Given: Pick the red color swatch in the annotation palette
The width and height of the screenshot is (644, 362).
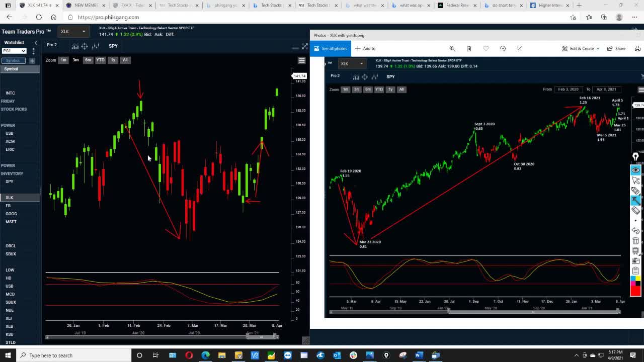Looking at the screenshot, I should coord(635,291).
